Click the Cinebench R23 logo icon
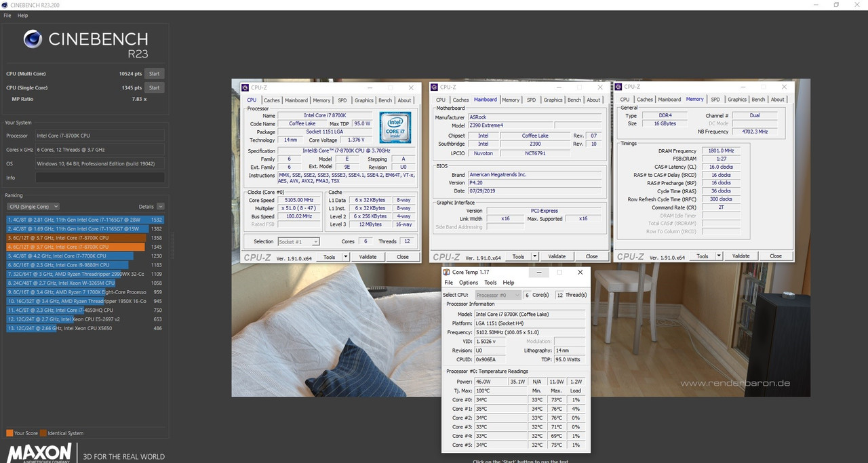 33,39
